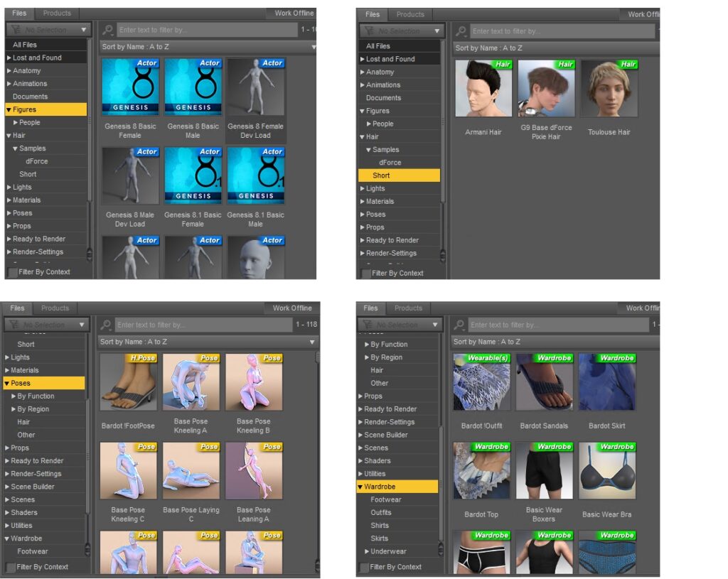
Task: Enable Filter By Context in the Armani Hair panel
Action: (x=366, y=274)
